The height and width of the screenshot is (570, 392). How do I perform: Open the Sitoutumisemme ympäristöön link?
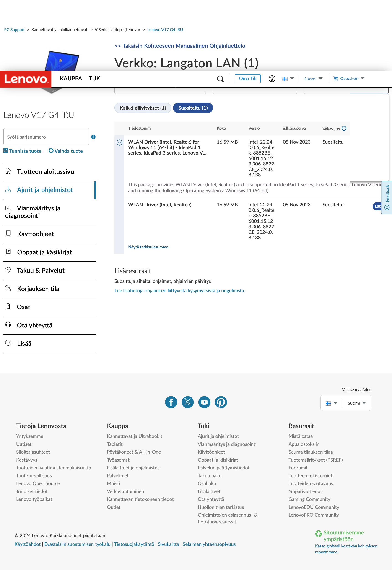tap(344, 536)
